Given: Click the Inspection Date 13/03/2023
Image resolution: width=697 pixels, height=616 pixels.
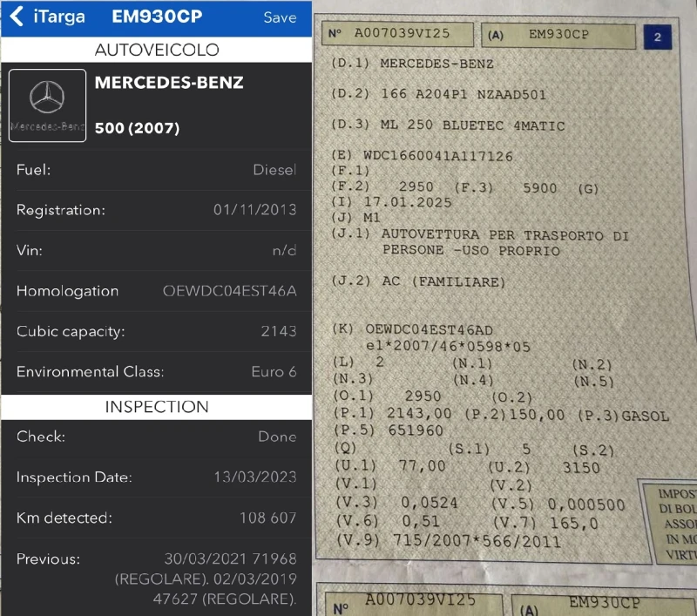Looking at the screenshot, I should pyautogui.click(x=255, y=477).
